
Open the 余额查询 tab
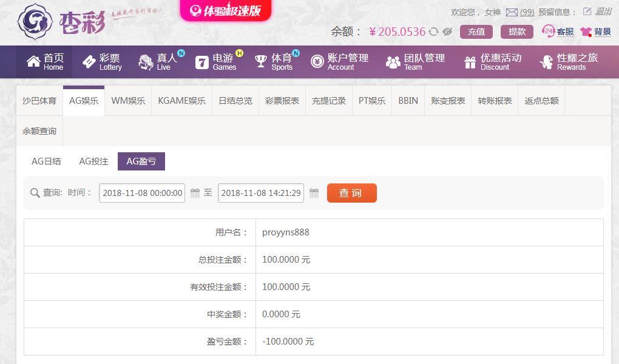[x=39, y=131]
